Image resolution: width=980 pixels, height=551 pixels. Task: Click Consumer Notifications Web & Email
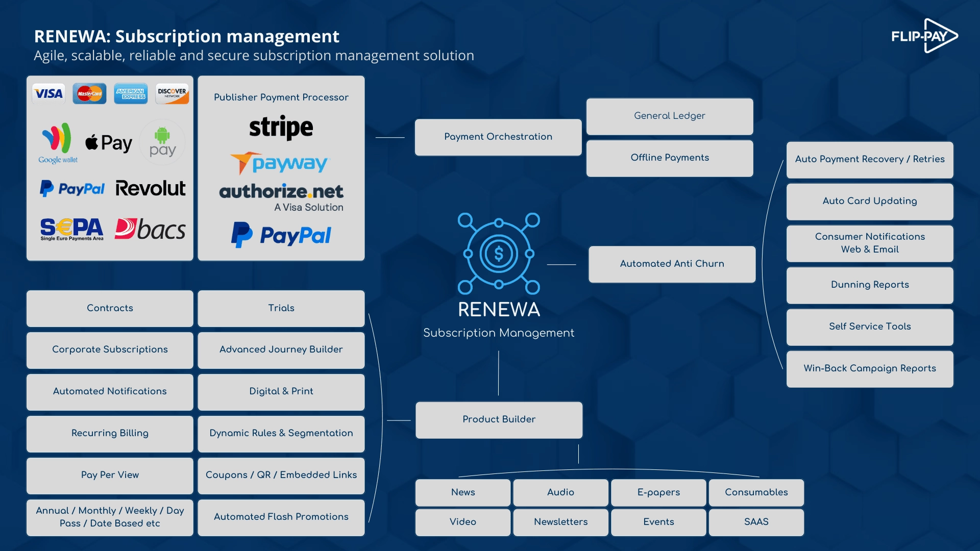click(x=870, y=243)
